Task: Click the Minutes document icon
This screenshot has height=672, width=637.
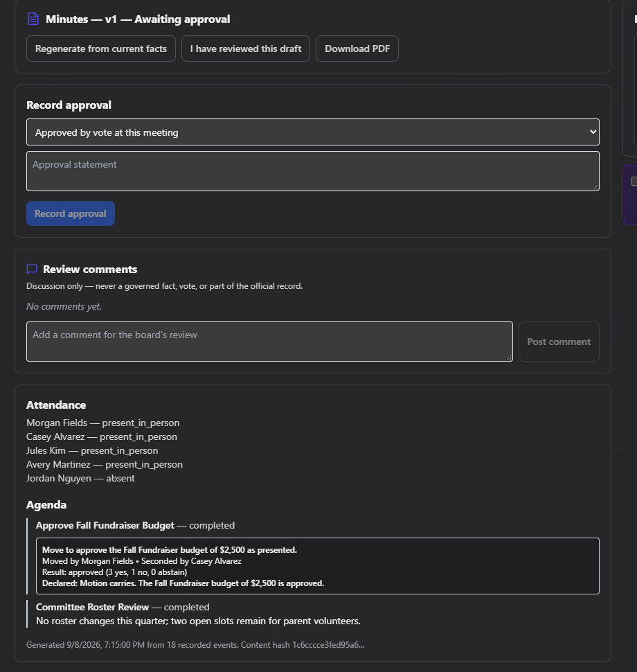Action: (33, 19)
